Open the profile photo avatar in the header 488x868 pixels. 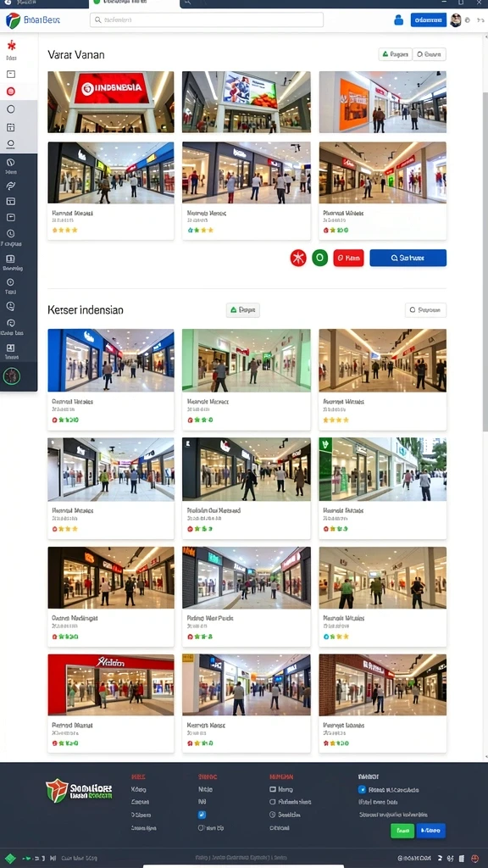coord(455,20)
